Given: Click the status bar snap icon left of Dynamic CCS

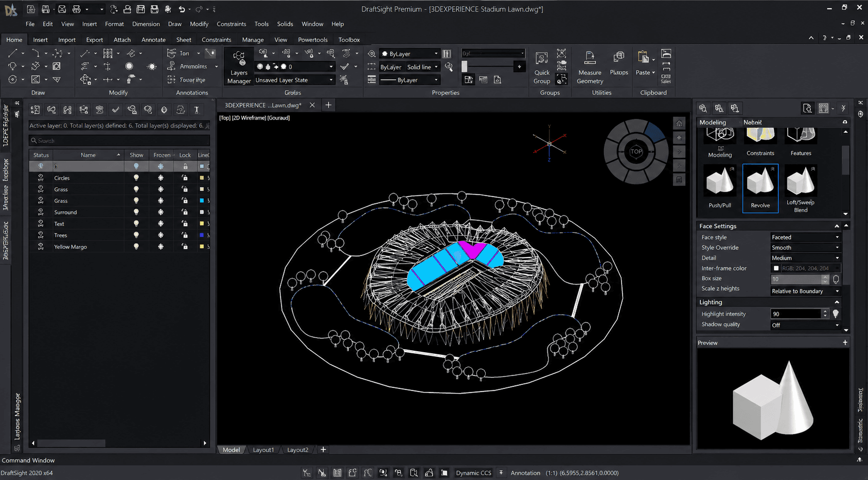Looking at the screenshot, I should click(444, 473).
